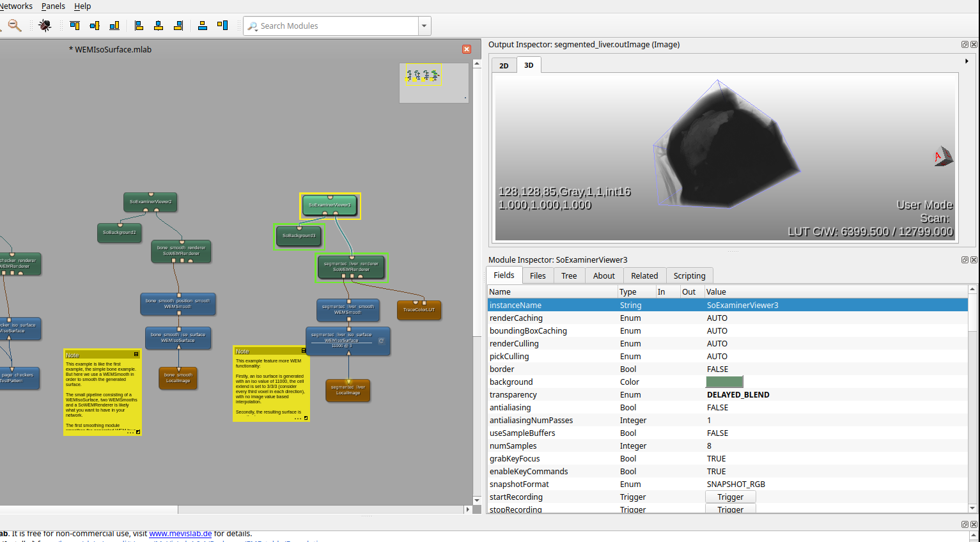The height and width of the screenshot is (542, 980).
Task: Close the WEMIsoSurface.mlab network tab
Action: (x=467, y=49)
